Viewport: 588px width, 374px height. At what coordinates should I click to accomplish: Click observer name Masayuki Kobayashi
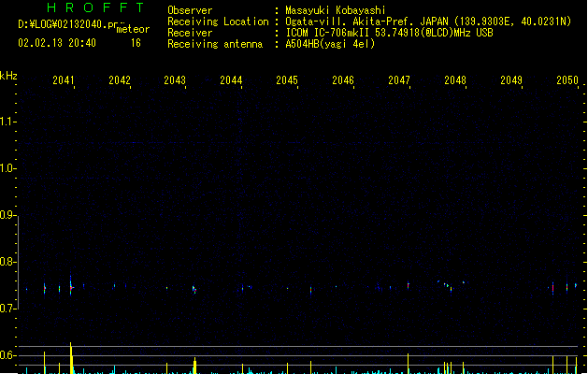336,10
